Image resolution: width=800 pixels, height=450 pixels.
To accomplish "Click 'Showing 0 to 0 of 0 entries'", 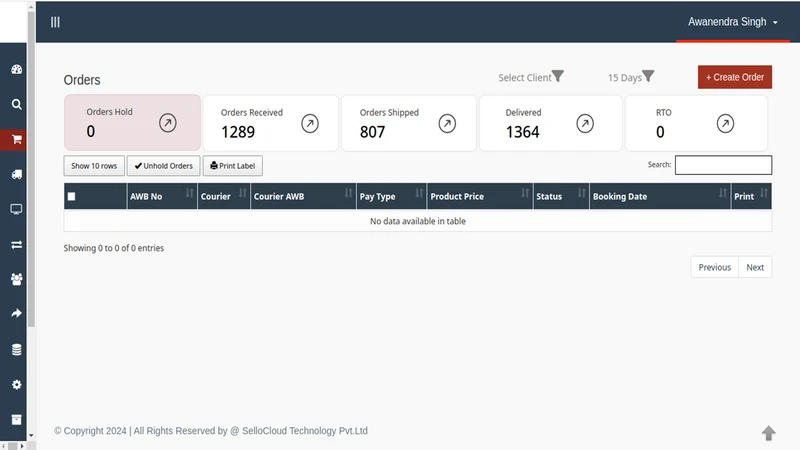I will click(114, 248).
